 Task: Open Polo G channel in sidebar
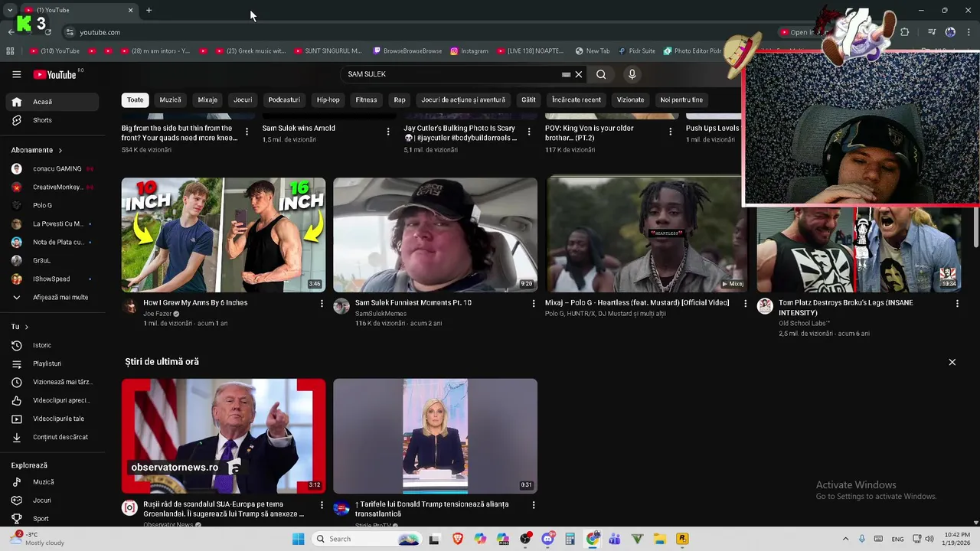point(51,205)
